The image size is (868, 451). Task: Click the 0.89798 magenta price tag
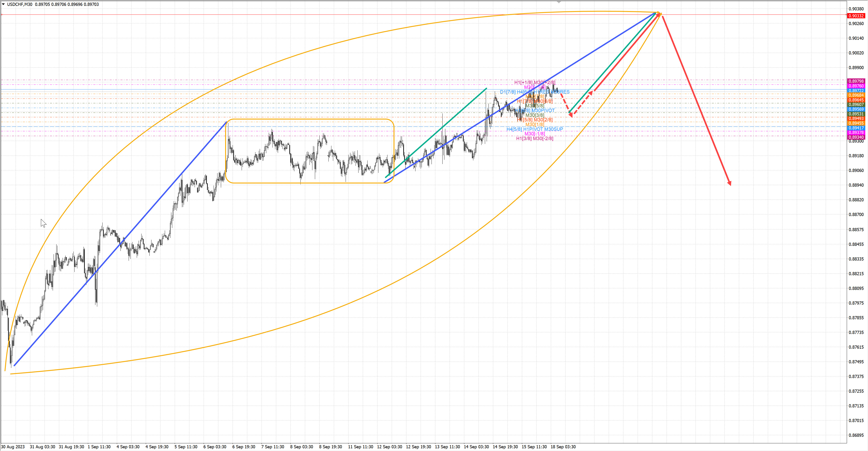coord(856,81)
